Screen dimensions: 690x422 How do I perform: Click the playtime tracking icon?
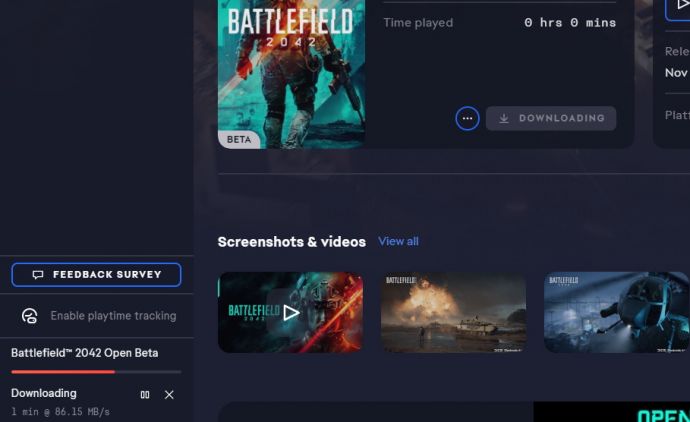point(30,316)
